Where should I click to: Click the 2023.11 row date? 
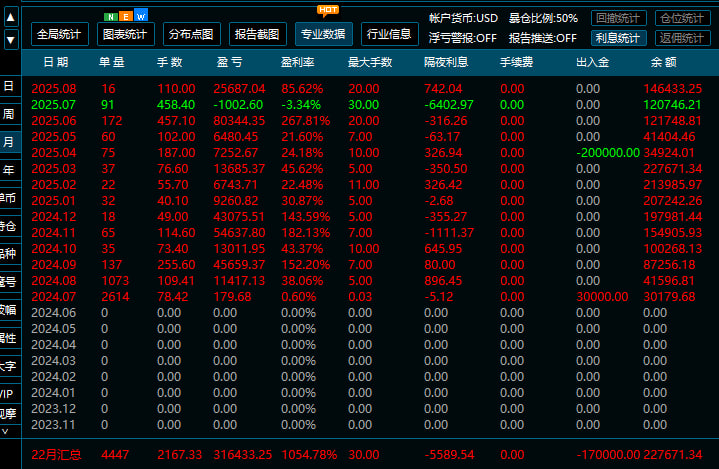click(x=53, y=425)
